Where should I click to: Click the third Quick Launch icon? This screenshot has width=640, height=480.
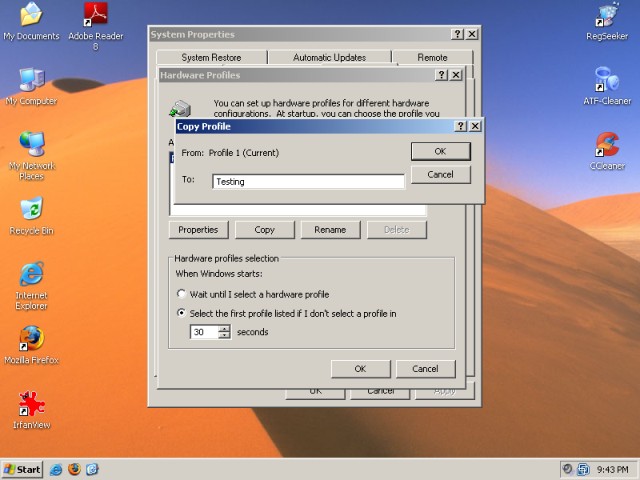point(92,469)
